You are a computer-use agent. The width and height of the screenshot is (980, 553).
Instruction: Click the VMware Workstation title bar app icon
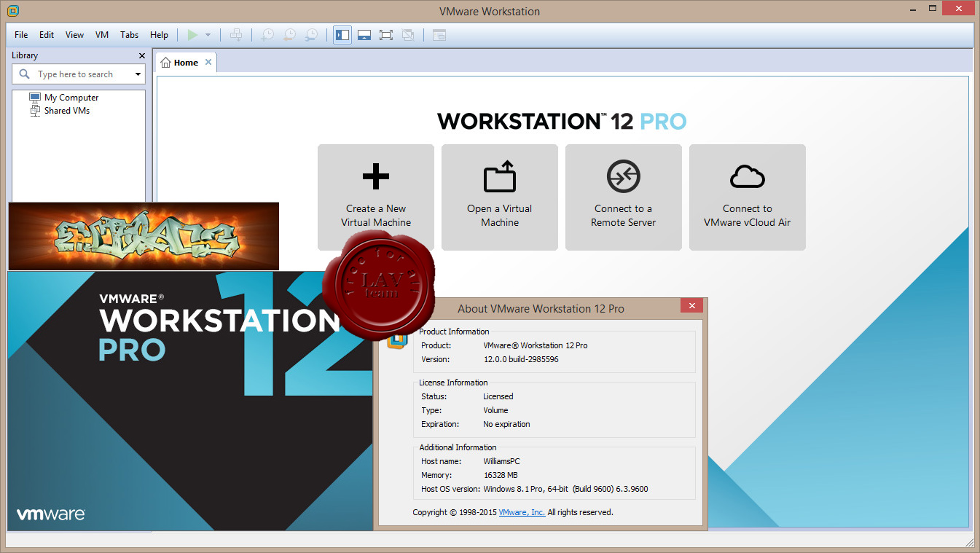(x=13, y=11)
